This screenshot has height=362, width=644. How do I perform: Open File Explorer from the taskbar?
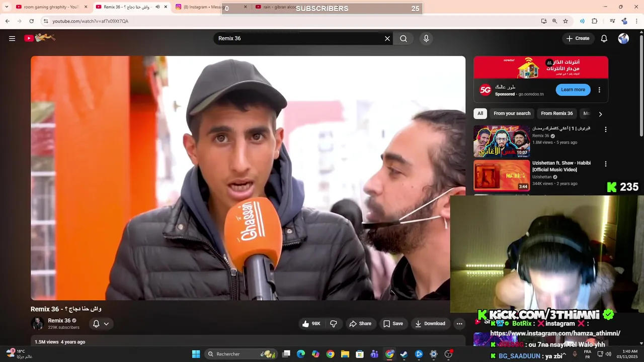(345, 354)
